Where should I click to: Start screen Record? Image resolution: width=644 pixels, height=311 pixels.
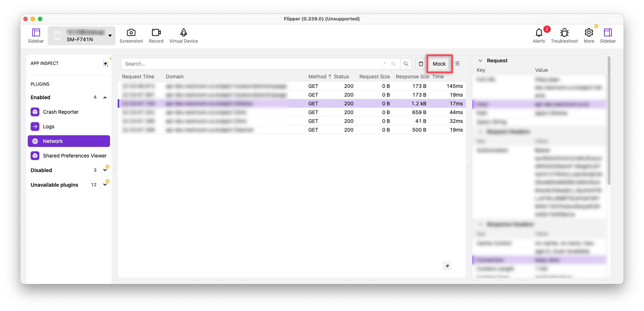point(156,36)
